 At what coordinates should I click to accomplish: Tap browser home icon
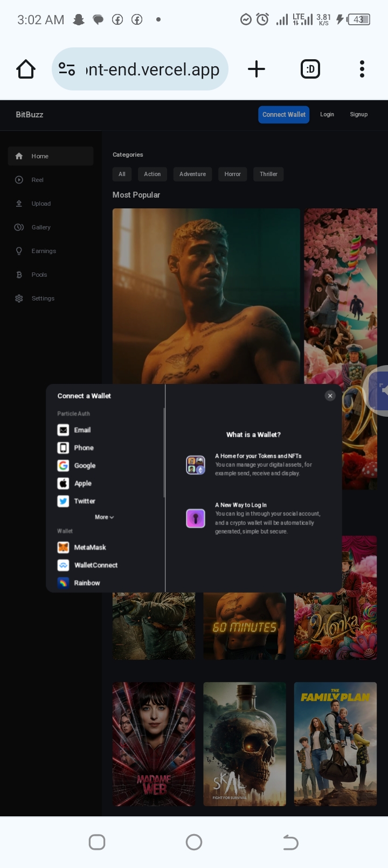tap(26, 69)
